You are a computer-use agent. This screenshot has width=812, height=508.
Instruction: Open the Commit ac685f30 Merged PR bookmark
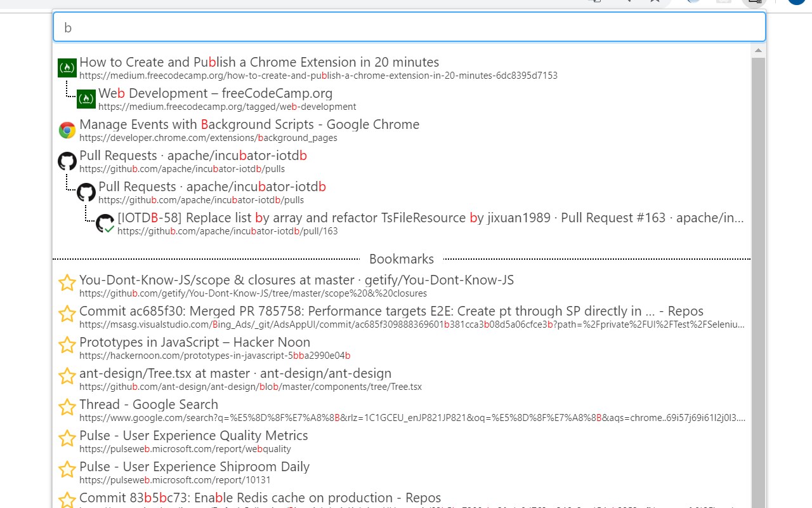coord(391,311)
